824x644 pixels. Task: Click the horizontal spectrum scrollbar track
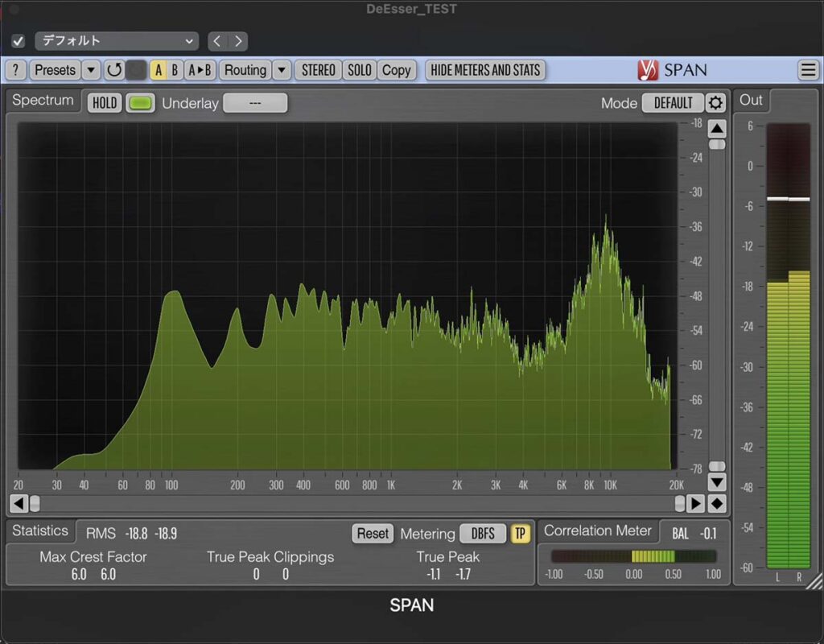(354, 503)
